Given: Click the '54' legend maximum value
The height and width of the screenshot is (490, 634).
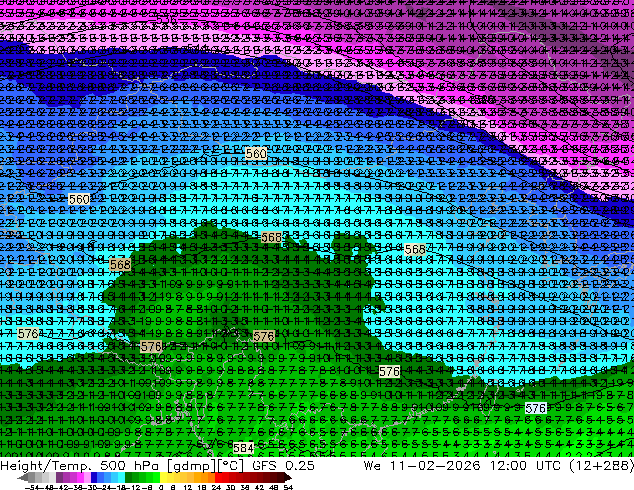Looking at the screenshot, I should click(288, 487).
